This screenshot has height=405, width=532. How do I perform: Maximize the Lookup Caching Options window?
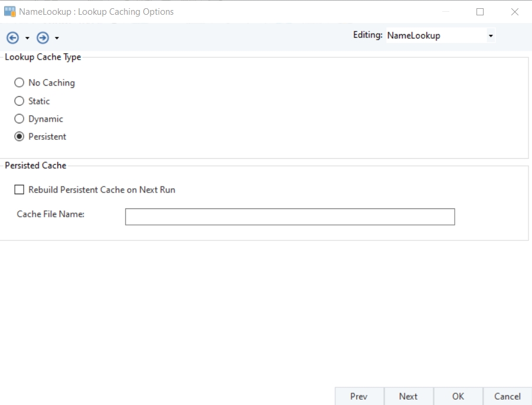coord(480,11)
